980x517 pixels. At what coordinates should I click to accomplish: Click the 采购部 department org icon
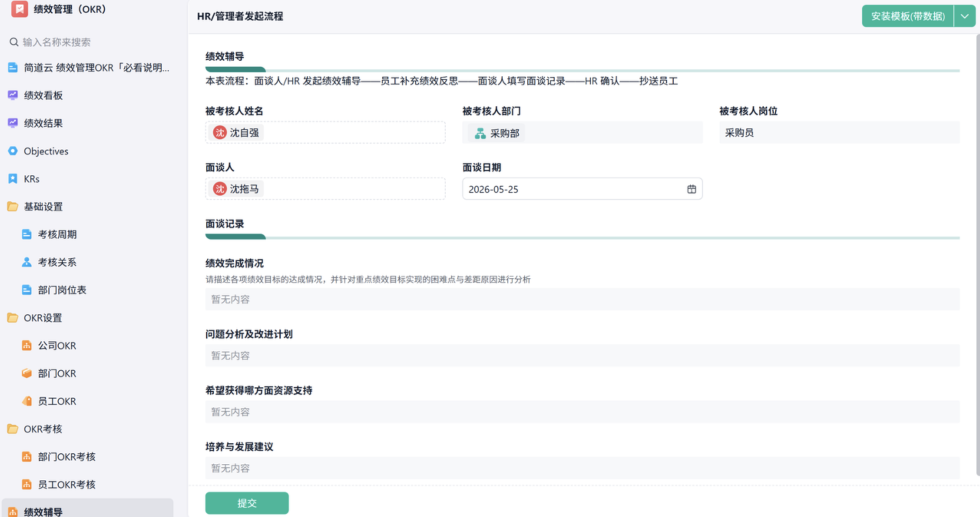pos(480,133)
